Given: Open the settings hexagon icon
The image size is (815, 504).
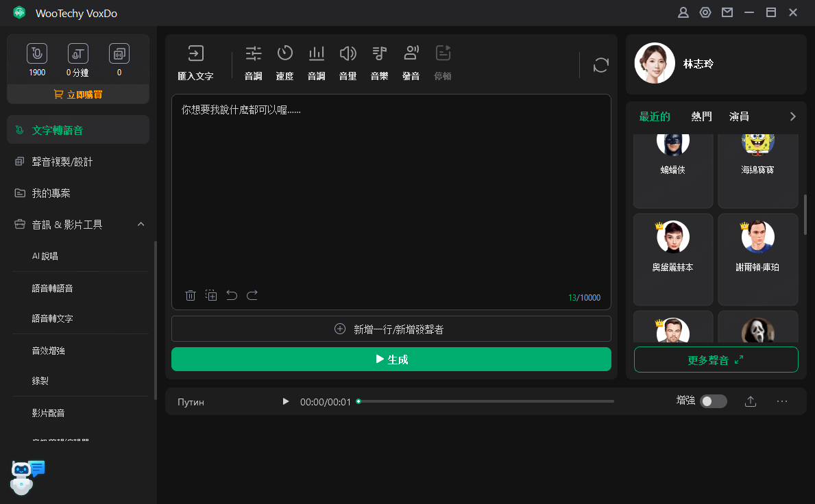Looking at the screenshot, I should pos(705,12).
